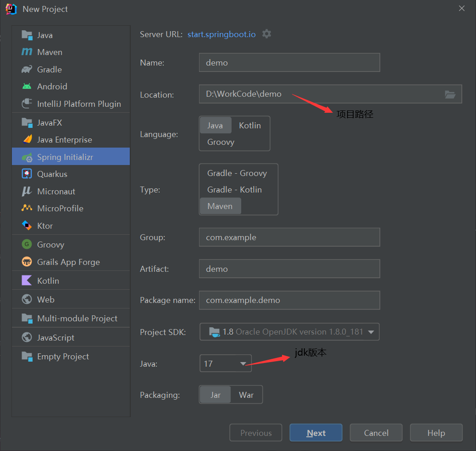
Task: Choose Groovy as the language
Action: [221, 142]
